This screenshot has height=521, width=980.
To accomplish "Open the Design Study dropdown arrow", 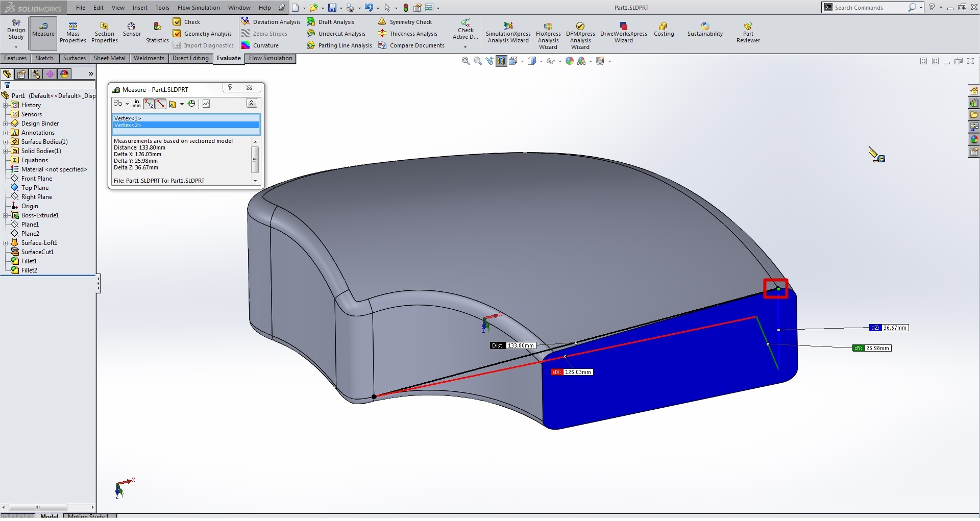I will tap(16, 47).
